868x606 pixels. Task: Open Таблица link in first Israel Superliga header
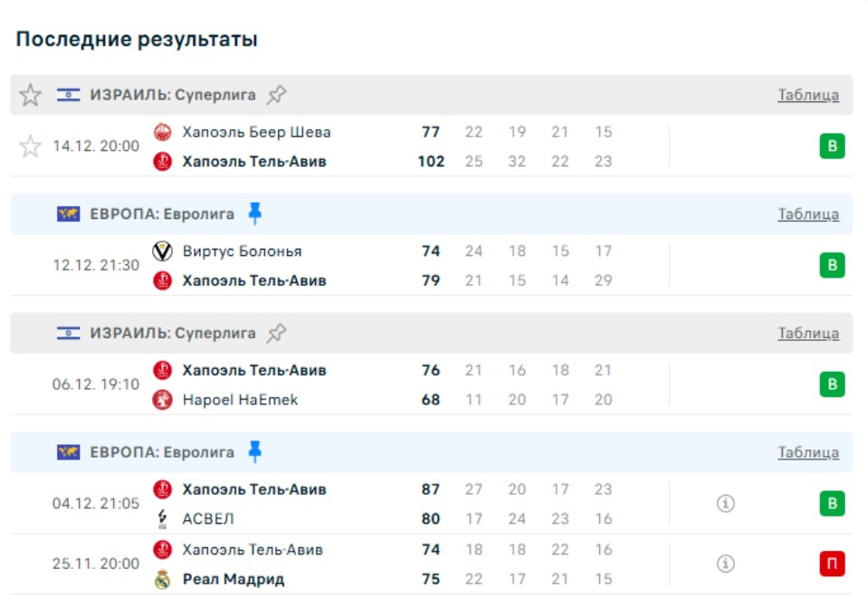click(x=807, y=95)
